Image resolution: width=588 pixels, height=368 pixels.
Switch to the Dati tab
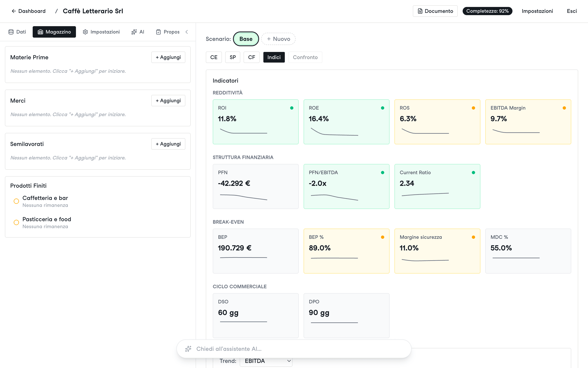(x=17, y=32)
